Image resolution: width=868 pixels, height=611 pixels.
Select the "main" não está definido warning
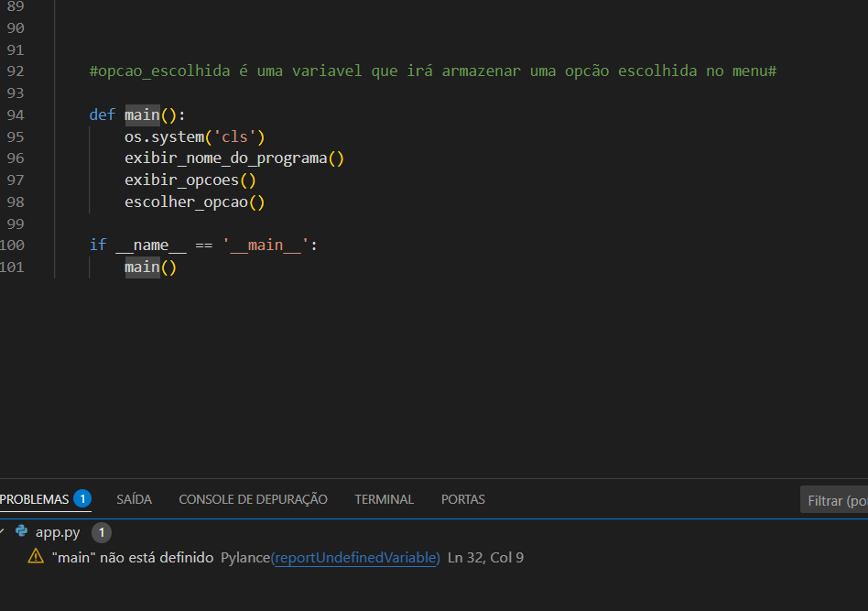tap(133, 557)
